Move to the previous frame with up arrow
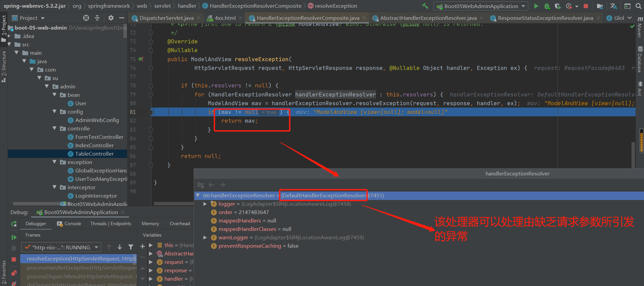 (x=109, y=247)
